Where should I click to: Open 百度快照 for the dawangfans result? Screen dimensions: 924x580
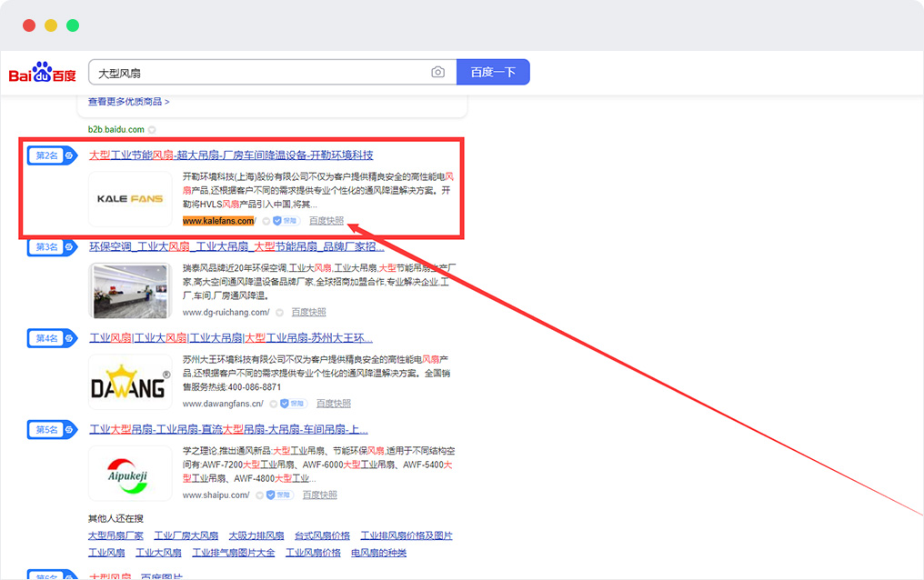coord(334,404)
